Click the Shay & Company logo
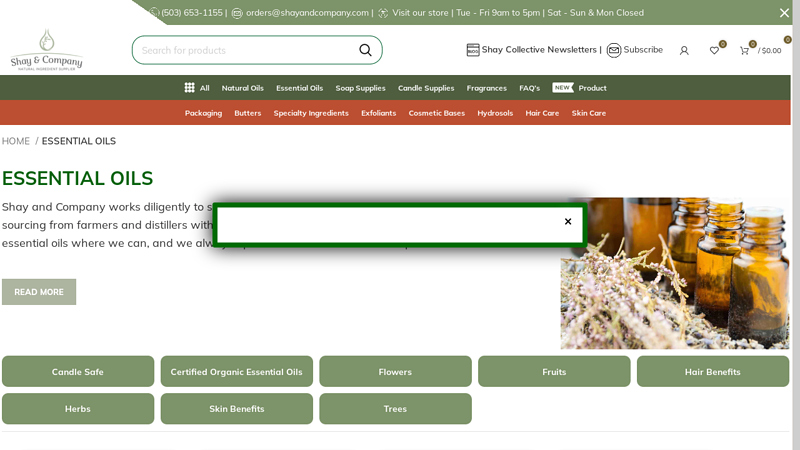Viewport: 800px width, 450px height. tap(46, 49)
